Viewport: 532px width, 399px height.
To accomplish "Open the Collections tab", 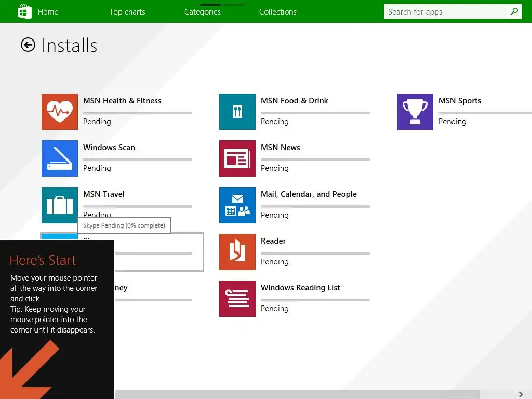I will tap(278, 12).
